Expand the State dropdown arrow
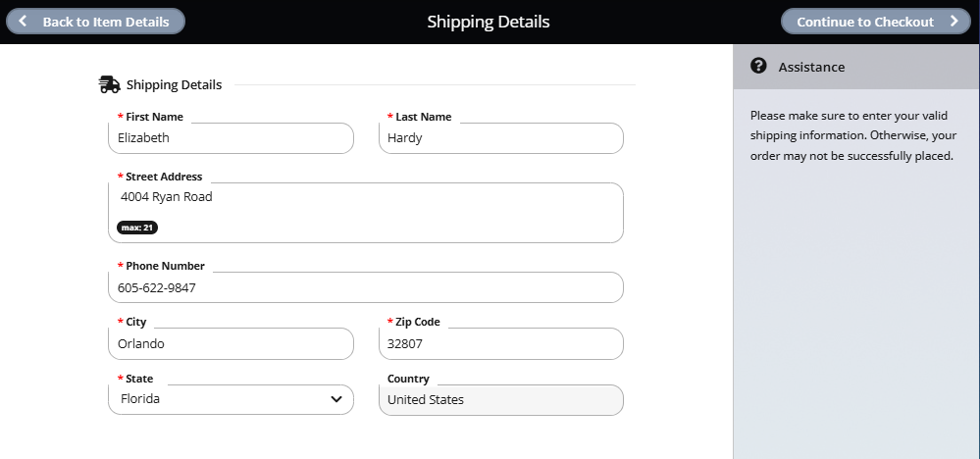The height and width of the screenshot is (459, 980). click(x=336, y=399)
